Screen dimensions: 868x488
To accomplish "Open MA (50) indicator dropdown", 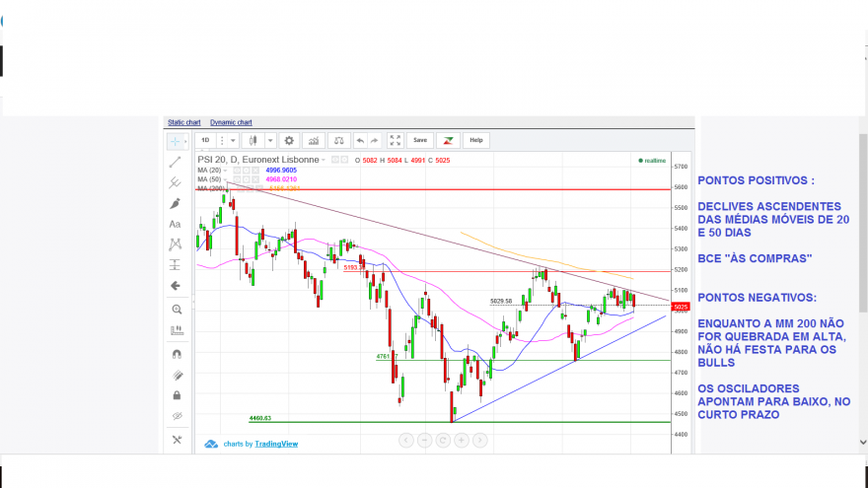I will 225,179.
